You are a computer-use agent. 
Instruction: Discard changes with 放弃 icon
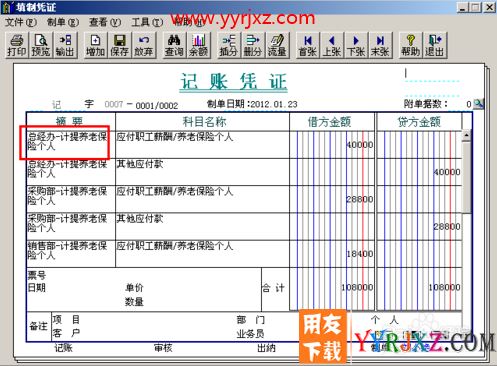143,45
